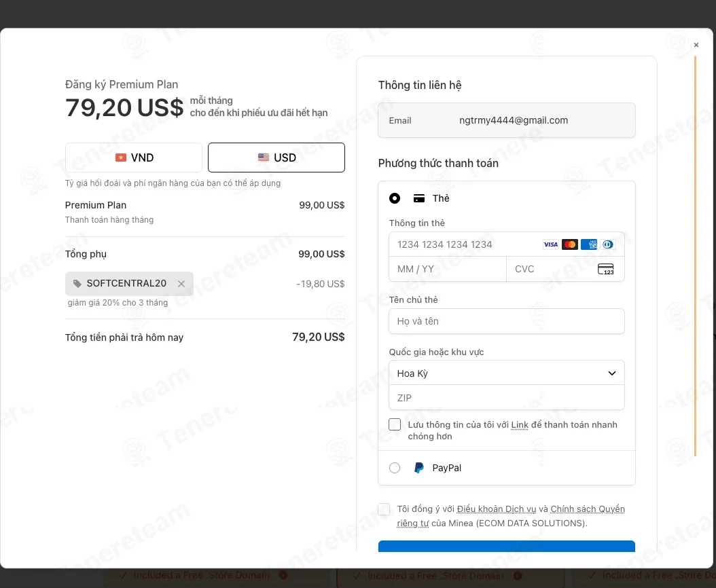
Task: Click the Diners Club logo
Action: click(608, 244)
